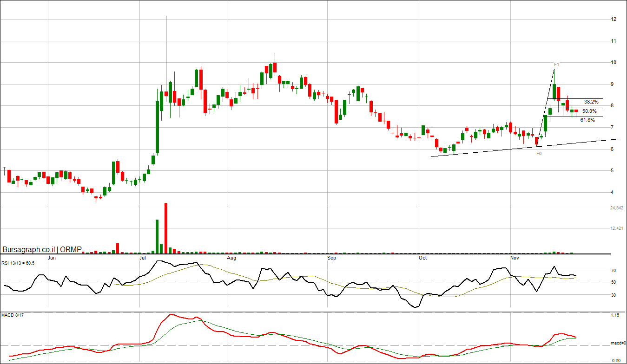Screen dimensions: 627x364
Task: Click the 50.0% Fibonacci retracement label
Action: pyautogui.click(x=589, y=111)
